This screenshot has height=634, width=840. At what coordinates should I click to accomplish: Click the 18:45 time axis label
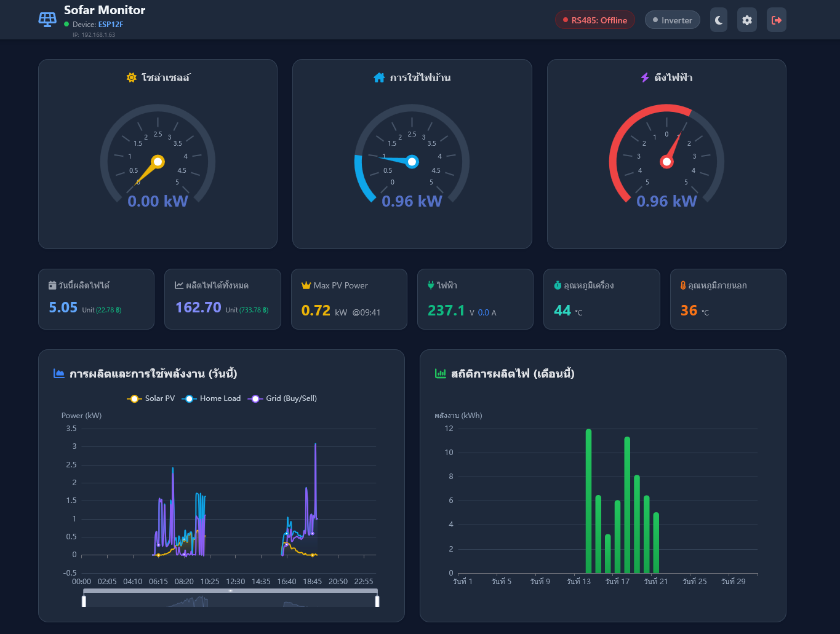click(313, 581)
